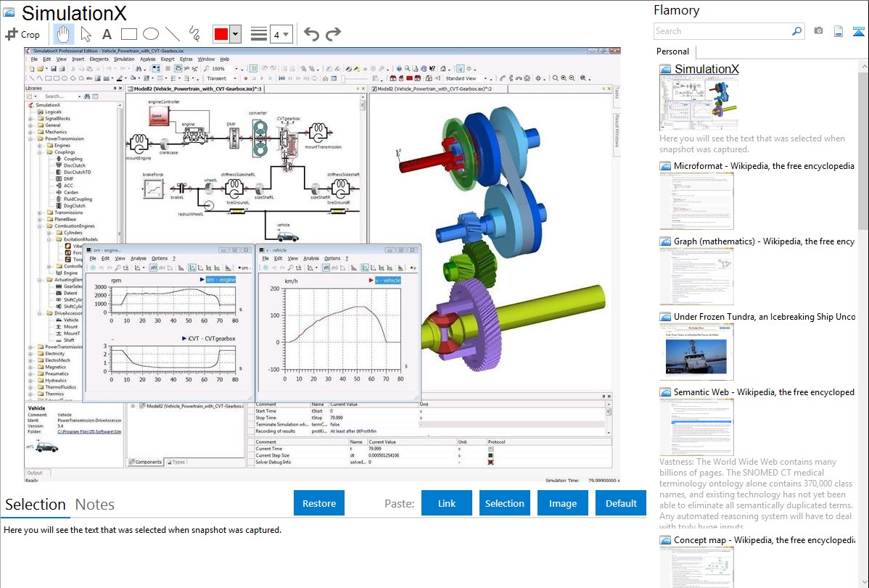Click the magnifier search icon
Screen dimensions: 869x588
[796, 31]
